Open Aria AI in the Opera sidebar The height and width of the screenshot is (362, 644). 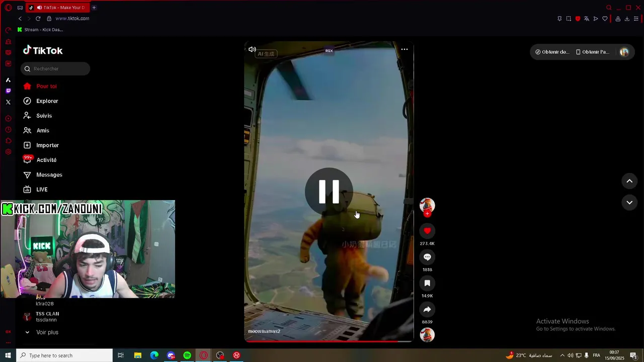8,80
